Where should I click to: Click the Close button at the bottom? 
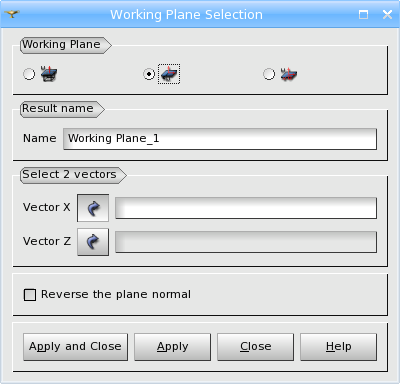(255, 347)
